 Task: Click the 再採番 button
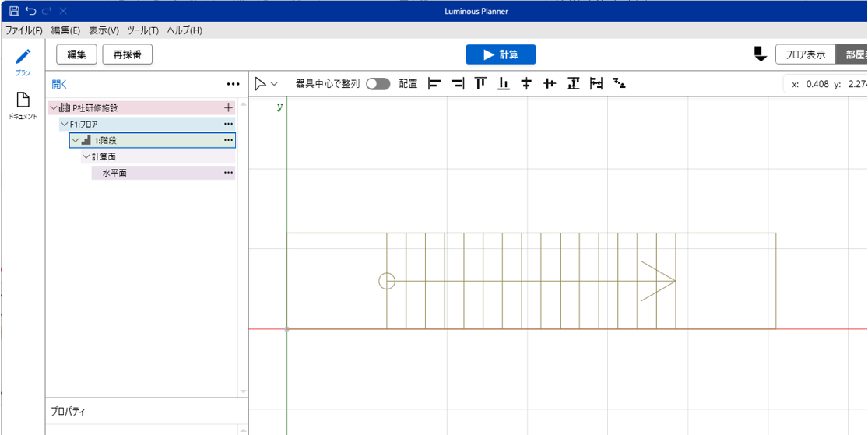click(127, 54)
